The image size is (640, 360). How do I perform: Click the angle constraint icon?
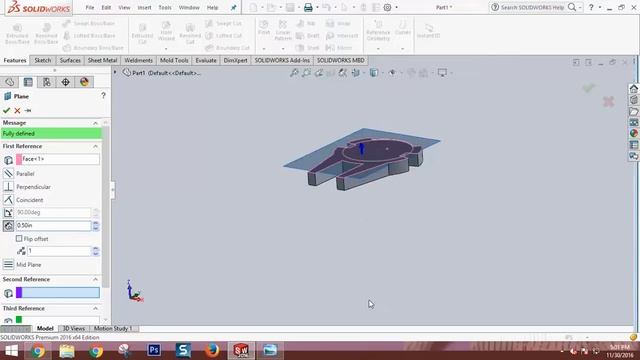8,213
